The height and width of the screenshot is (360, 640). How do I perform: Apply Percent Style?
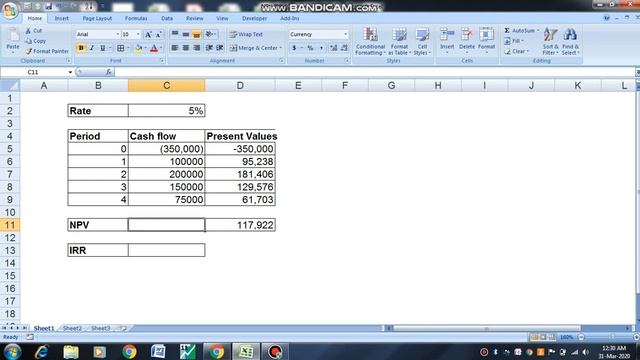pos(310,48)
